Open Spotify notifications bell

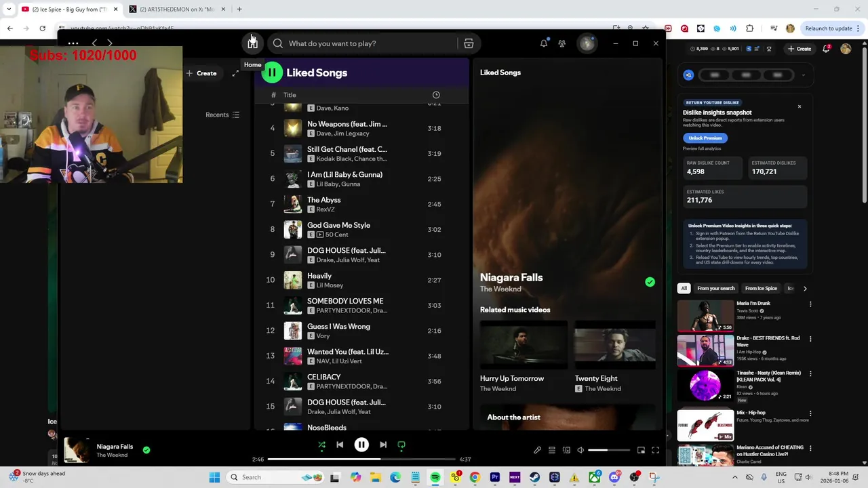pyautogui.click(x=544, y=43)
